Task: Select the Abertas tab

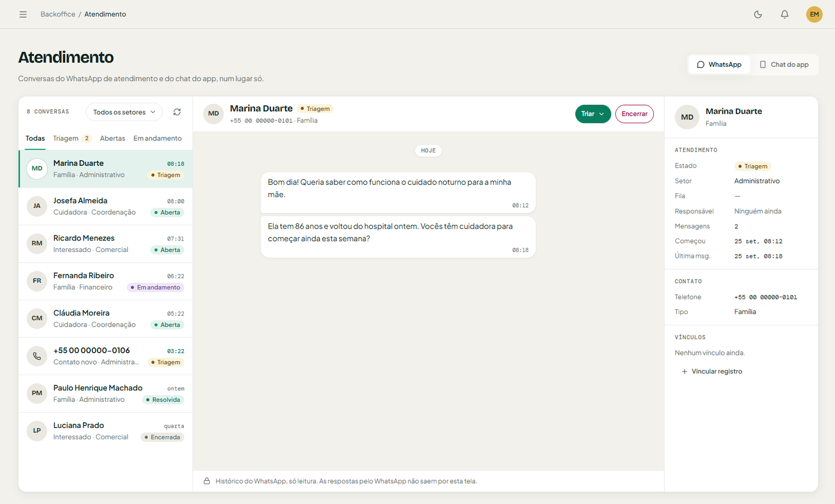Action: click(x=113, y=139)
